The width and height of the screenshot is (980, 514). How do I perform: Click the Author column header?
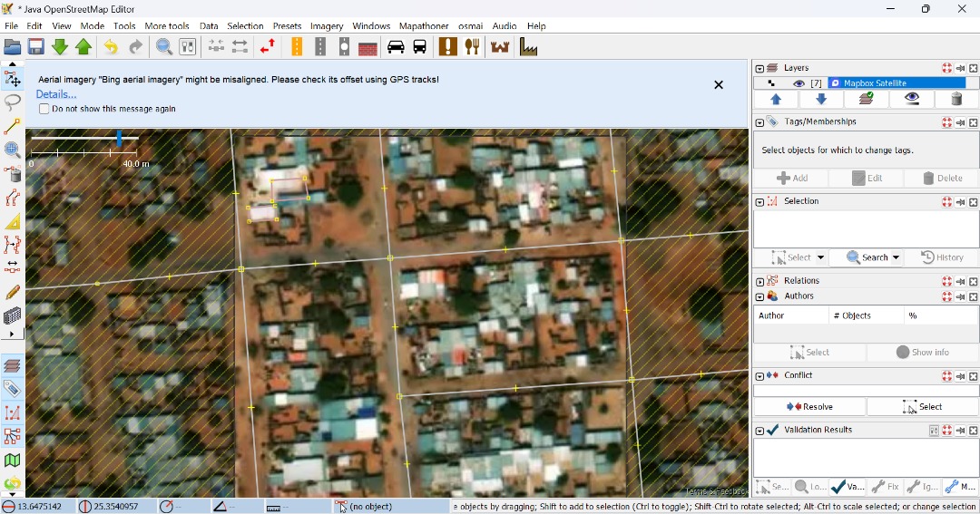pyautogui.click(x=790, y=315)
